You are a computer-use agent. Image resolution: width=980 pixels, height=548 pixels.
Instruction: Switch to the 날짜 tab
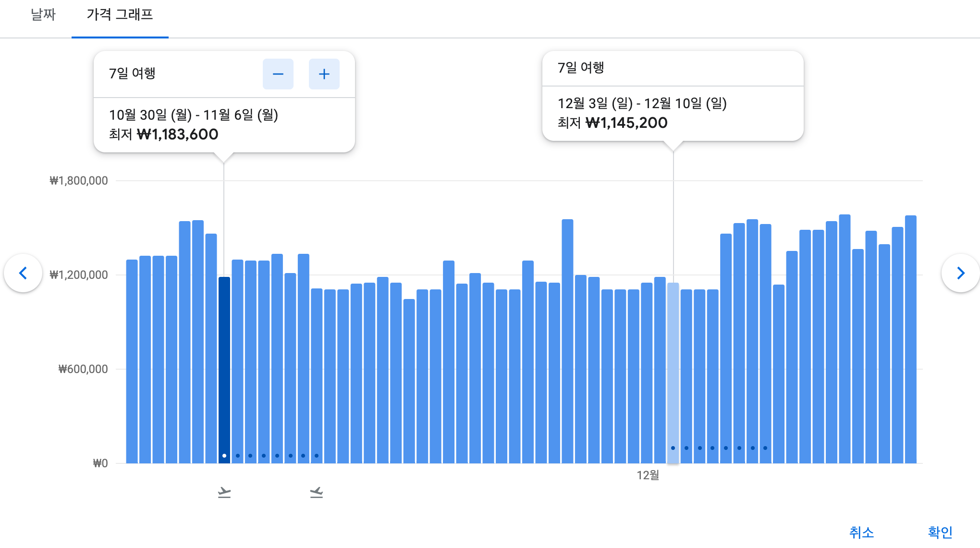[x=43, y=15]
